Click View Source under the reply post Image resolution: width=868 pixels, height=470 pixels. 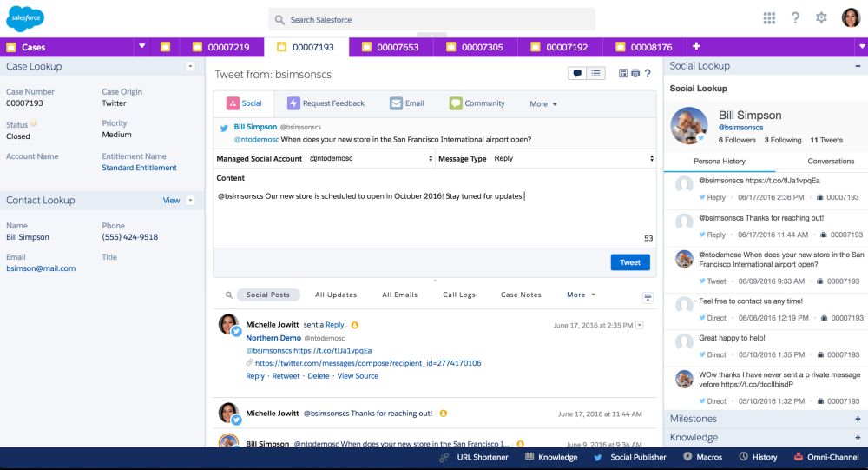[x=358, y=376]
